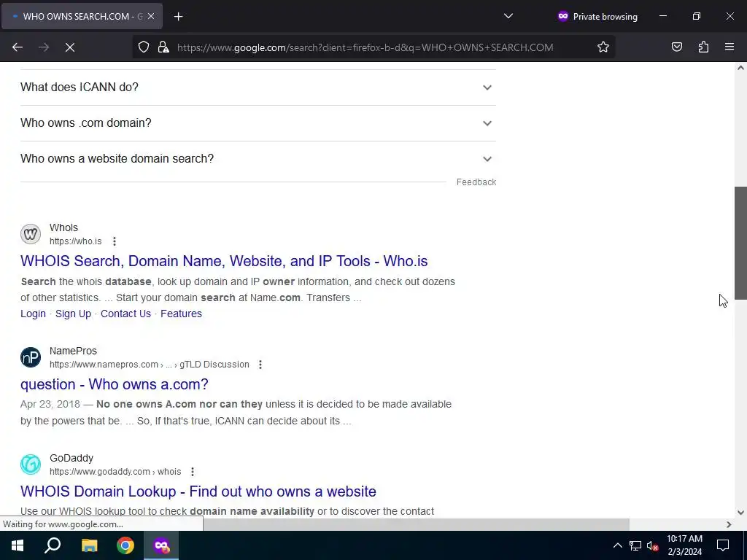
Task: Stop loading the page
Action: click(x=69, y=47)
